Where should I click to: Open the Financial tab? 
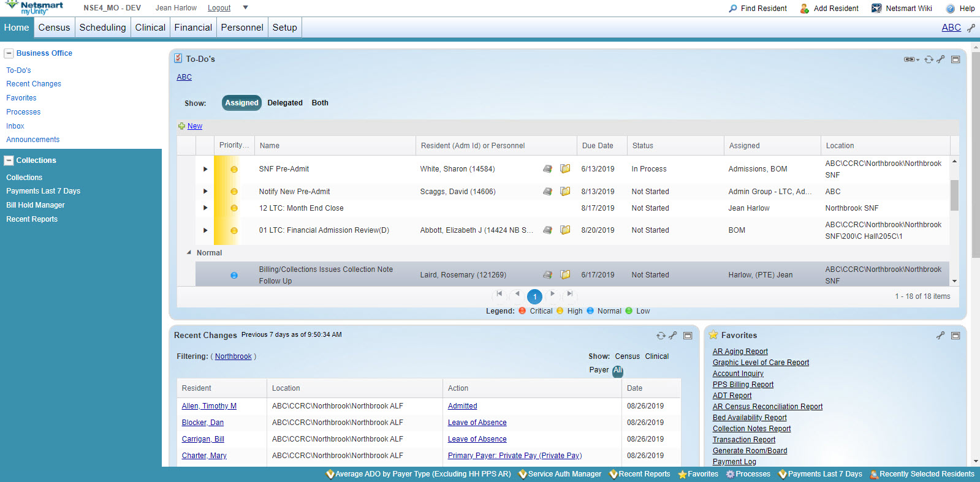point(193,28)
